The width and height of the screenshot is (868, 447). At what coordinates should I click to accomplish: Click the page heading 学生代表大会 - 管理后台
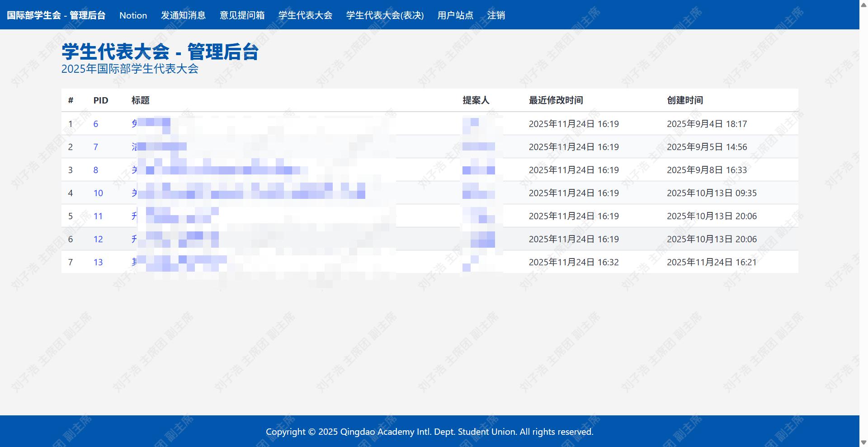(160, 52)
